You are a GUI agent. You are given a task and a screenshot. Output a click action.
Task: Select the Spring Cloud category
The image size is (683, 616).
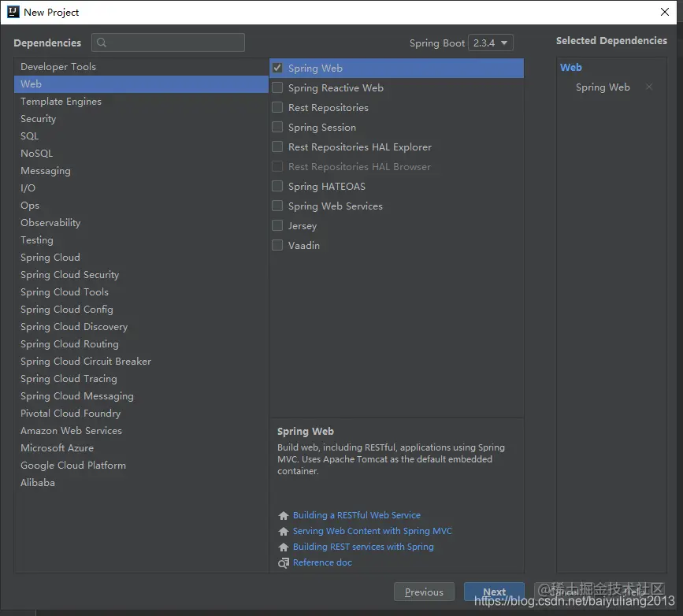[141, 258]
